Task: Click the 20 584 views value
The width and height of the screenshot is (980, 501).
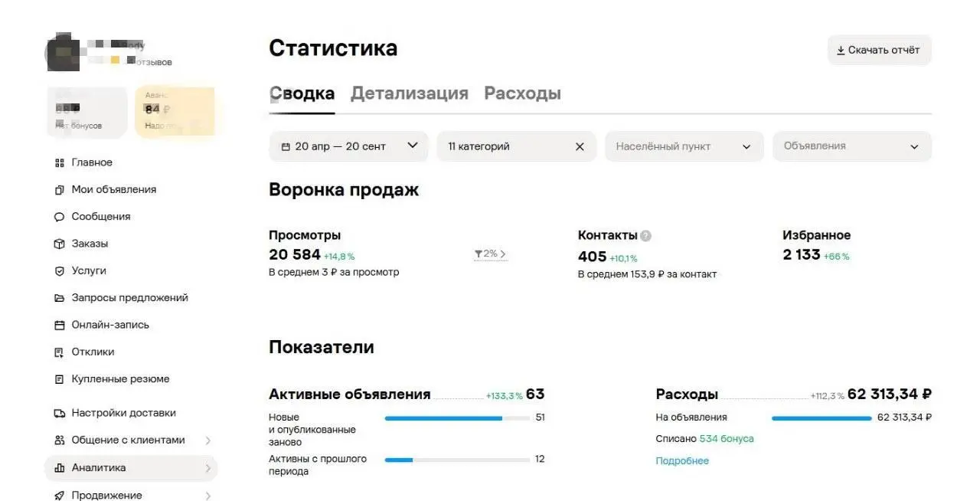Action: 295,255
